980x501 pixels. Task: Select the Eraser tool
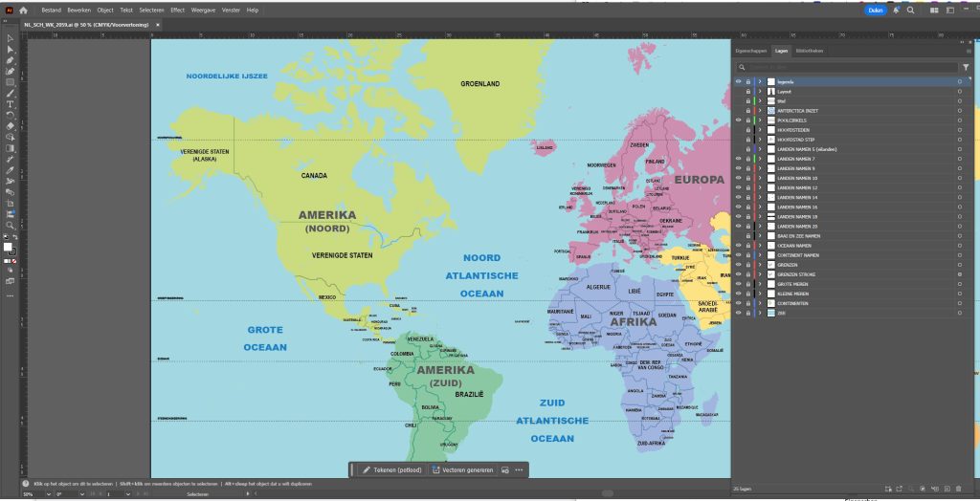pos(10,126)
